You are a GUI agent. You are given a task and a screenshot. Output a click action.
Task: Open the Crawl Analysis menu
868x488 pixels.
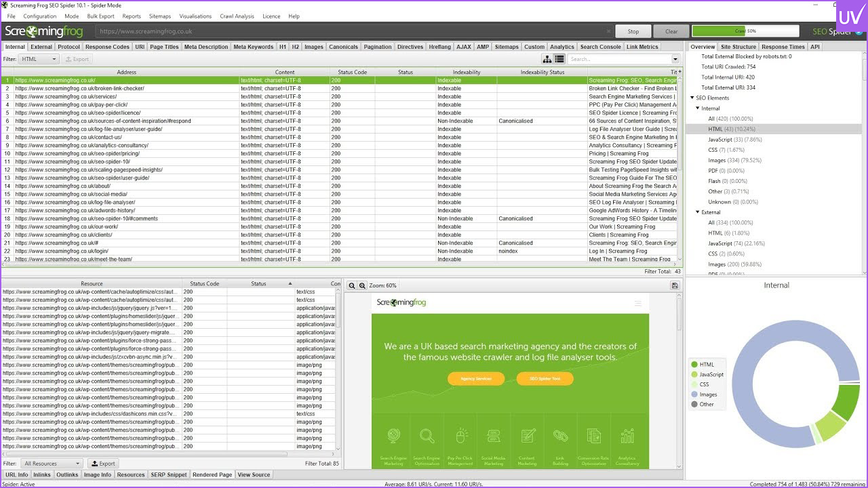(x=237, y=16)
